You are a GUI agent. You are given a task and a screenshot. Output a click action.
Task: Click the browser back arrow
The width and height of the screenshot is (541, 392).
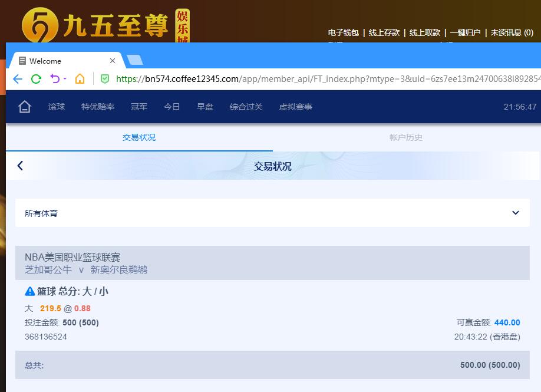18,79
